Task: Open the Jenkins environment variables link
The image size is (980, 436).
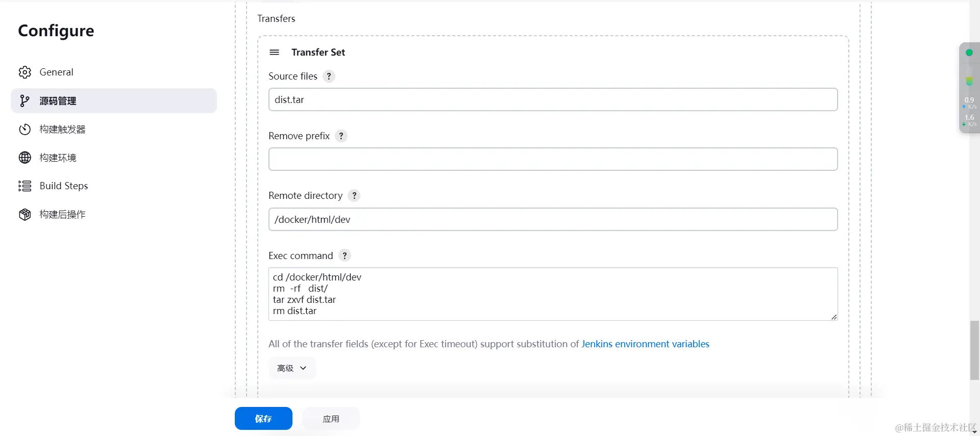Action: 645,344
